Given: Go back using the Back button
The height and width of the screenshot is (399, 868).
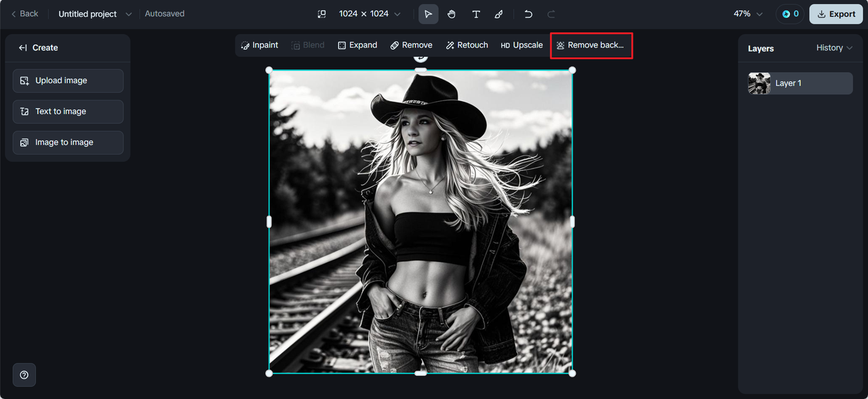Looking at the screenshot, I should point(24,14).
